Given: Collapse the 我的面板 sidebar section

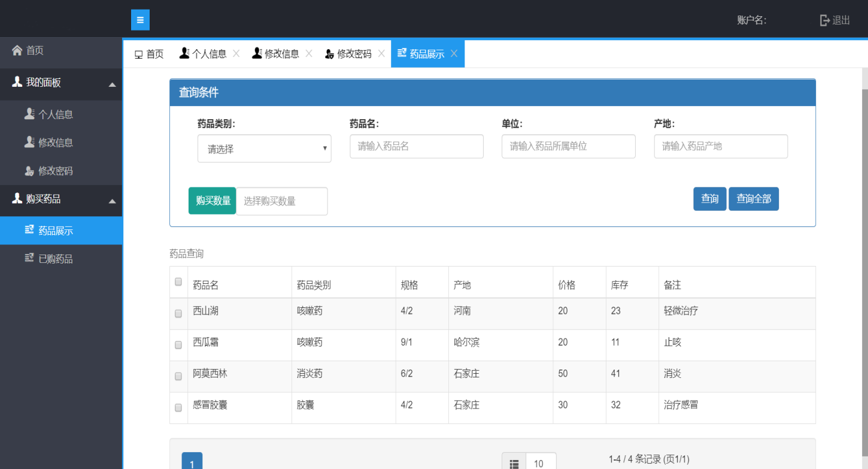Looking at the screenshot, I should 112,84.
